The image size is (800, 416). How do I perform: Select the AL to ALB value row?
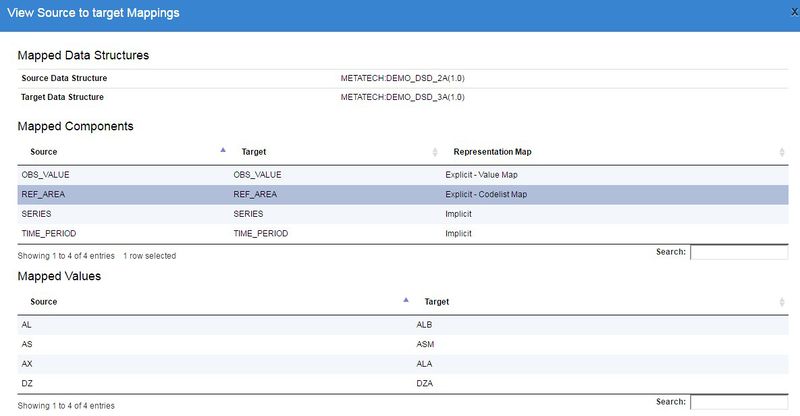click(200, 325)
